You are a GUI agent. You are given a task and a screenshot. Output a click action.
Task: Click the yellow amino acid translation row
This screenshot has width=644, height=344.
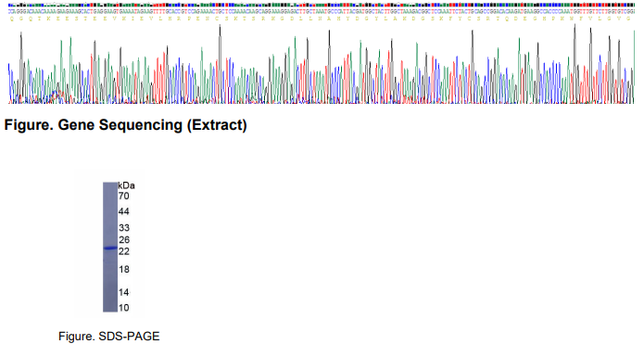click(x=321, y=19)
